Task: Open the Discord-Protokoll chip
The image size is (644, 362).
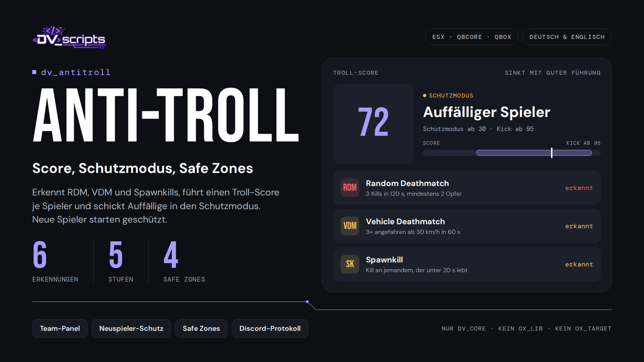Action: (x=270, y=328)
